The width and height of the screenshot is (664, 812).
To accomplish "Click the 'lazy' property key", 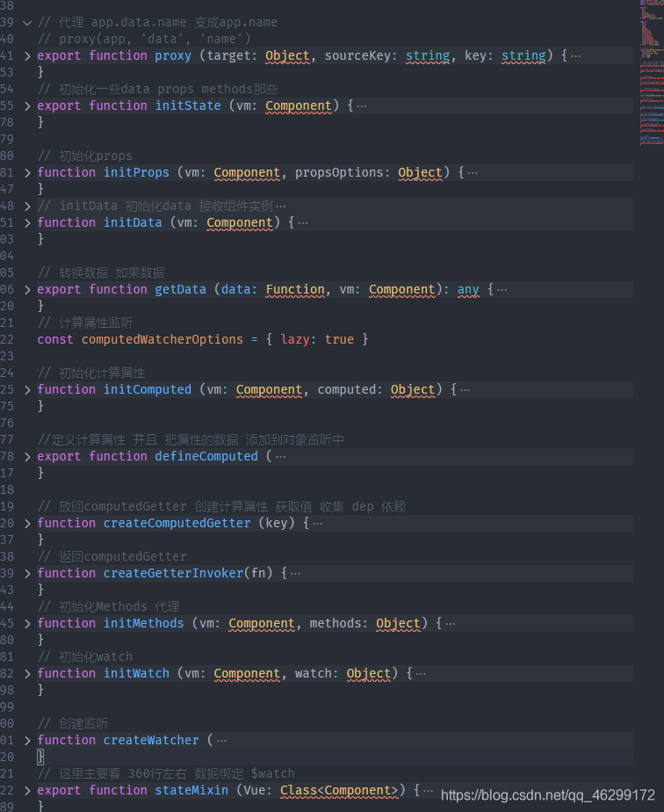I will click(x=294, y=340).
